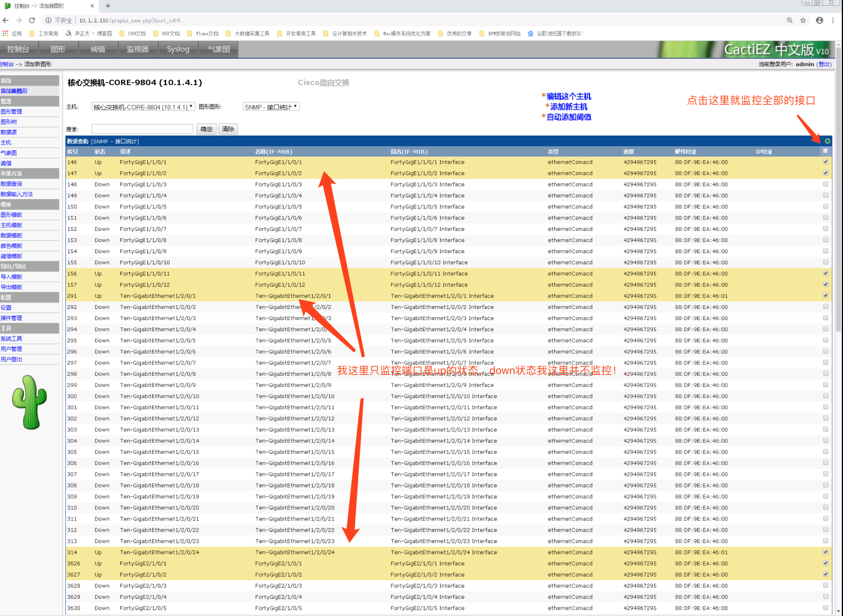Toggle the select-all interfaces header checkbox
This screenshot has height=616, width=843.
(x=825, y=151)
